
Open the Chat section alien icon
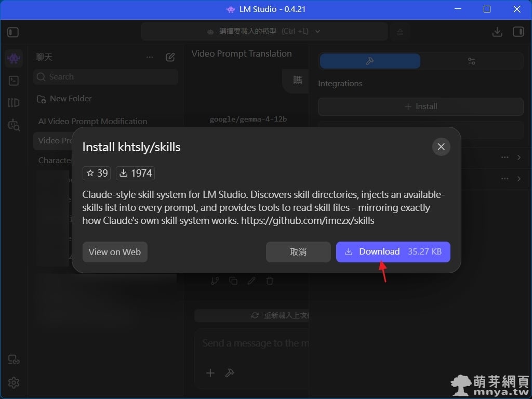coord(14,58)
